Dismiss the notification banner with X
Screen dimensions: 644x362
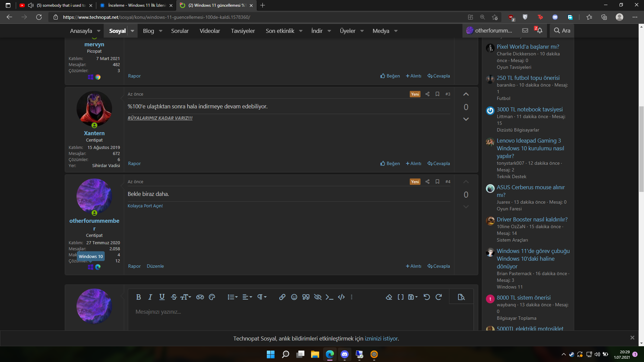632,338
